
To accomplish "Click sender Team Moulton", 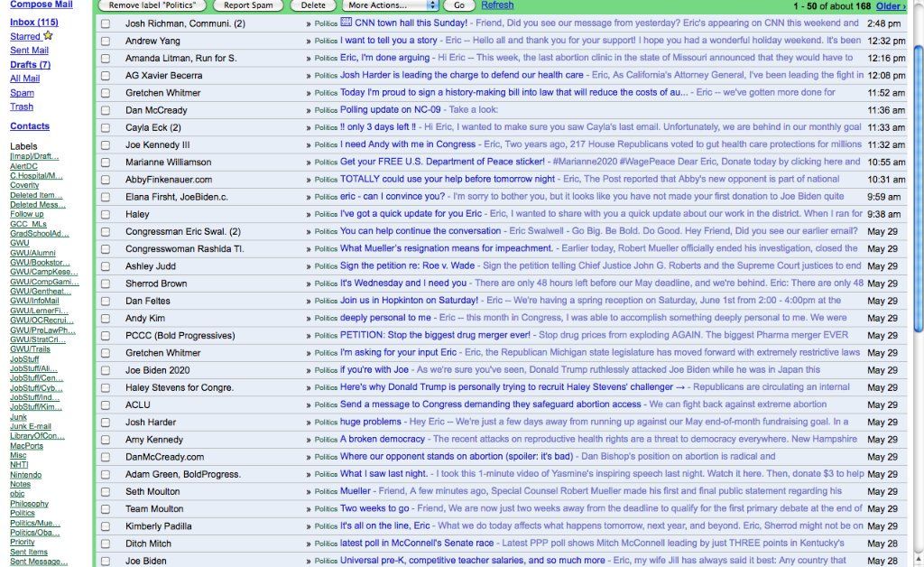I will (154, 509).
